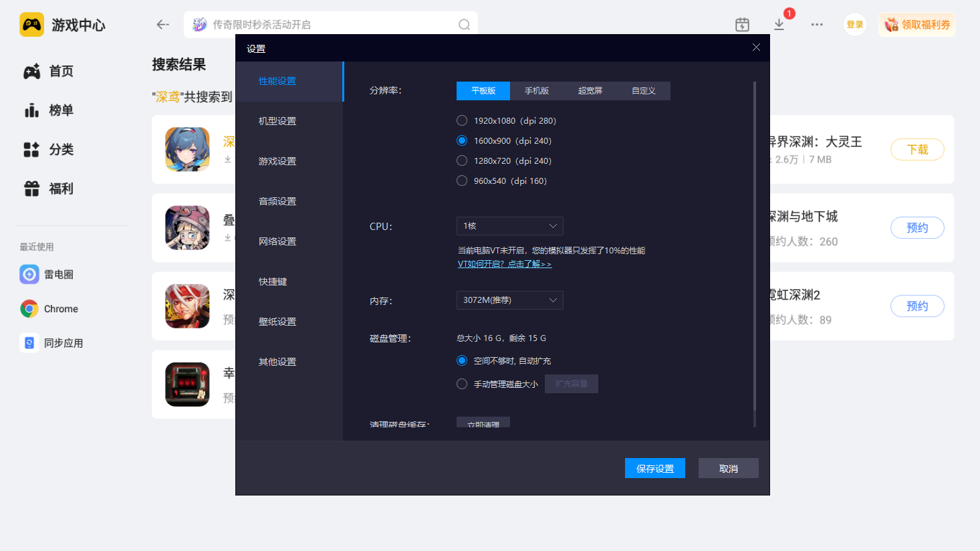Switch to 手机版 resolution tab
Image resolution: width=980 pixels, height=551 pixels.
[537, 91]
